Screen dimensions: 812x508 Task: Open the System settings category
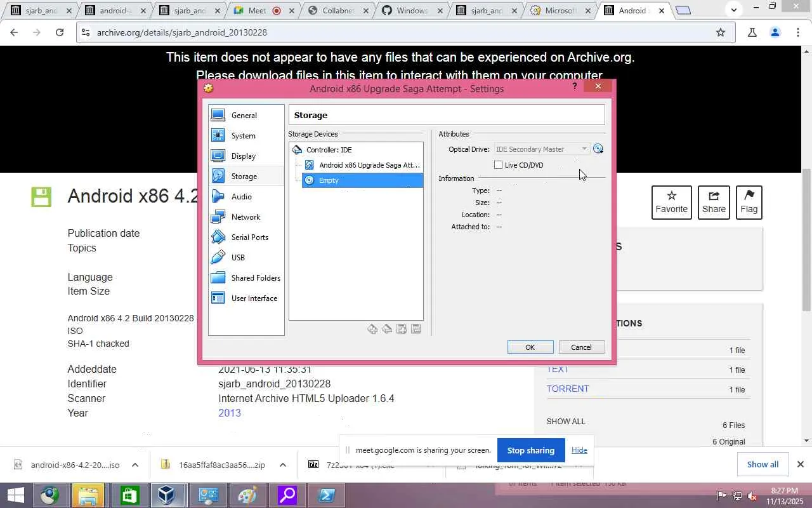tap(246, 136)
